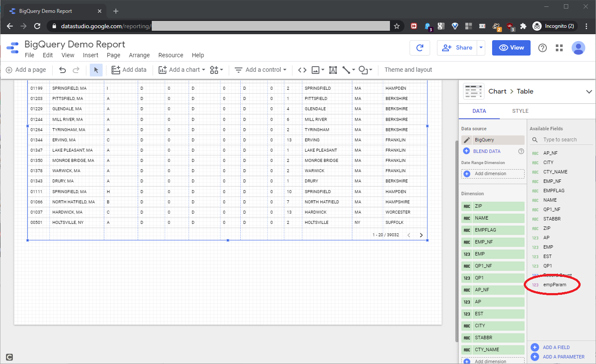This screenshot has width=596, height=364.
Task: Open help for Blend Data
Action: click(521, 151)
